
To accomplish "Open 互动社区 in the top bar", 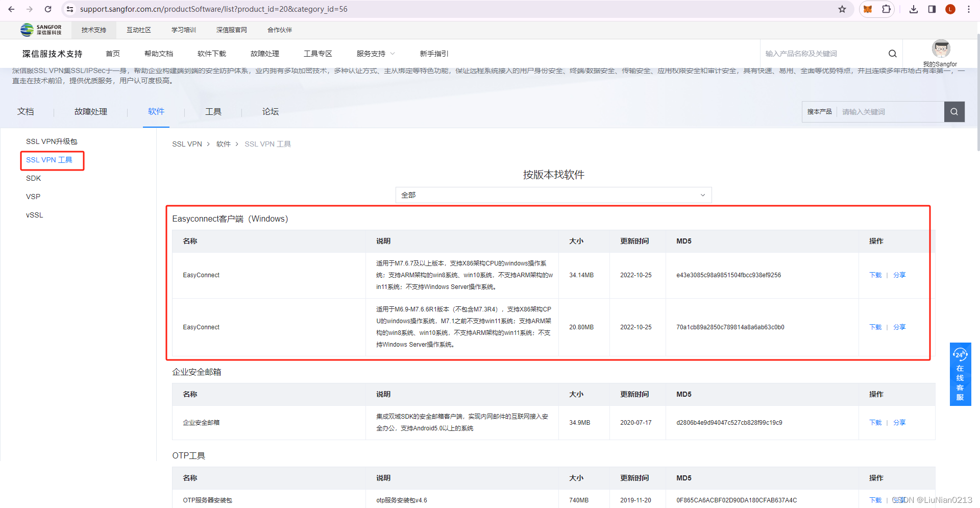I will coord(139,30).
